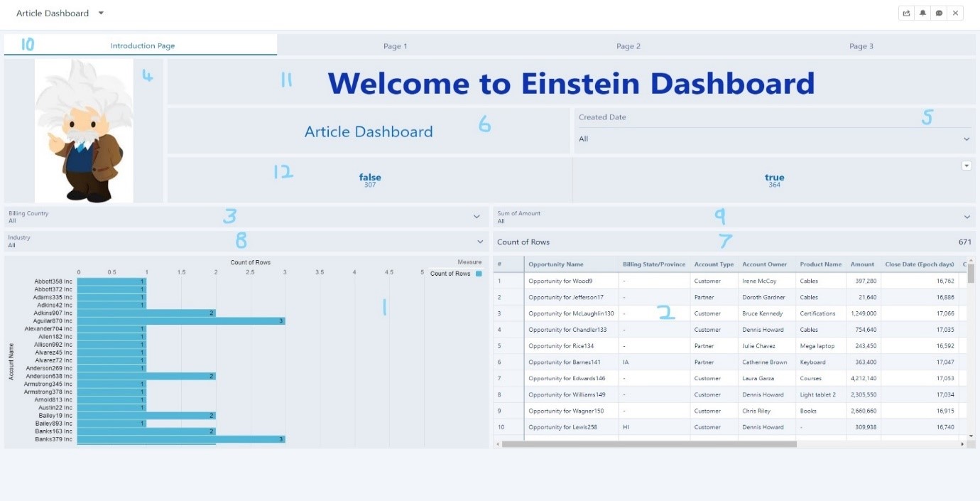980x501 pixels.
Task: Click the Amount column header
Action: 862,264
